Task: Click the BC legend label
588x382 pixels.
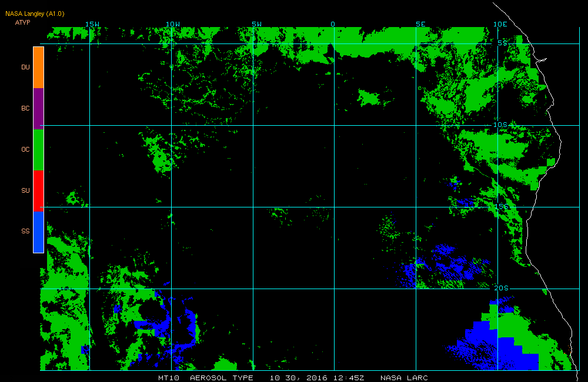Action: coord(25,108)
